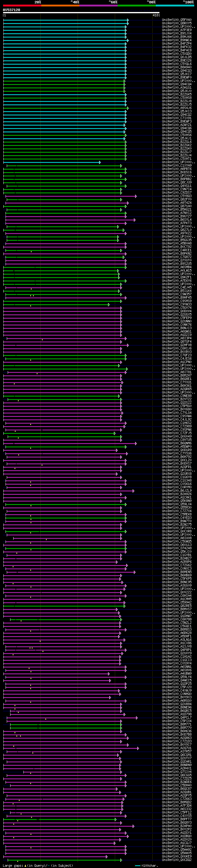Image resolution: width=197 pixels, height=868 pixels.
Task: Select label UniRef100_A3GG09
Action: 177,585
